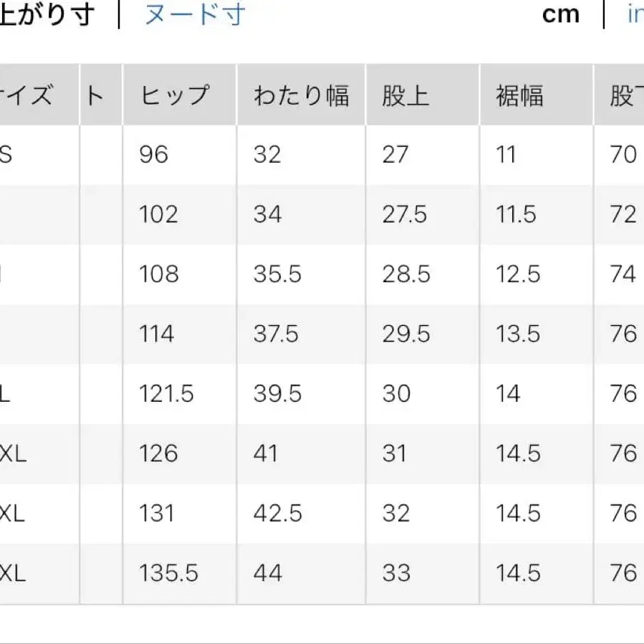This screenshot has width=644, height=644.
Task: Click the 股下 column header
Action: [x=630, y=94]
